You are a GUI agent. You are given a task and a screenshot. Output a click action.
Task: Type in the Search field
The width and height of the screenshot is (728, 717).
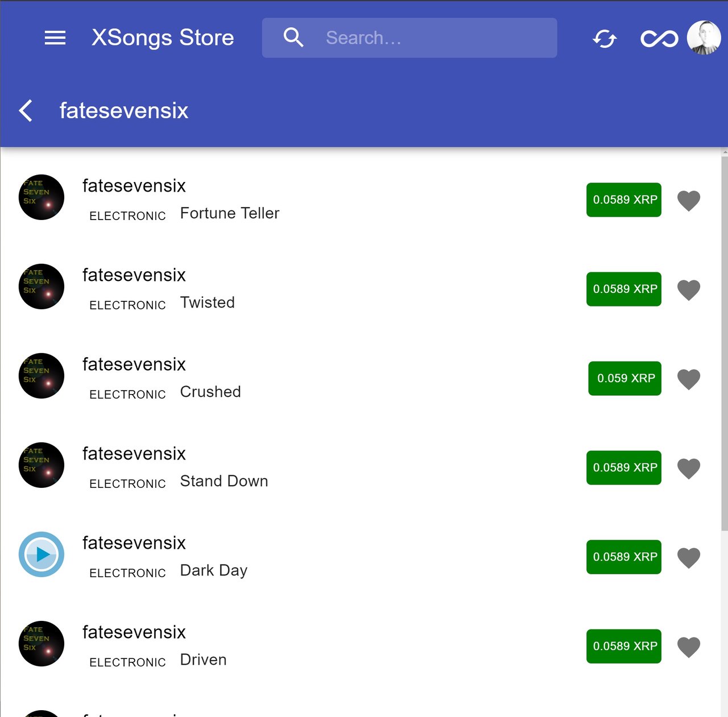[432, 38]
